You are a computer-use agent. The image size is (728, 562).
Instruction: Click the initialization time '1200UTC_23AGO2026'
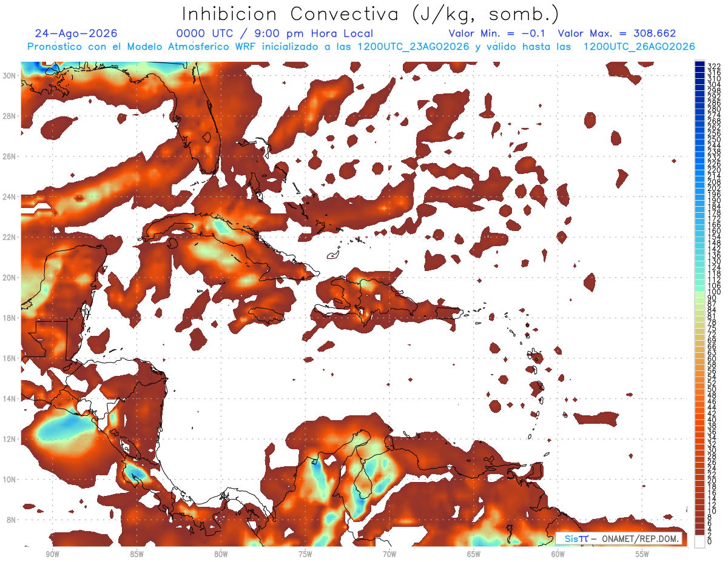pos(414,47)
